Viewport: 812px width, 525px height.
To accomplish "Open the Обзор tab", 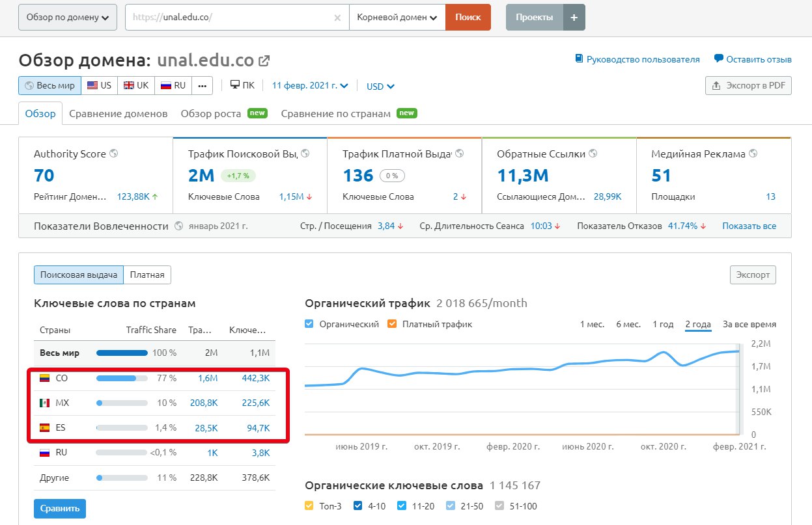I will pos(40,113).
